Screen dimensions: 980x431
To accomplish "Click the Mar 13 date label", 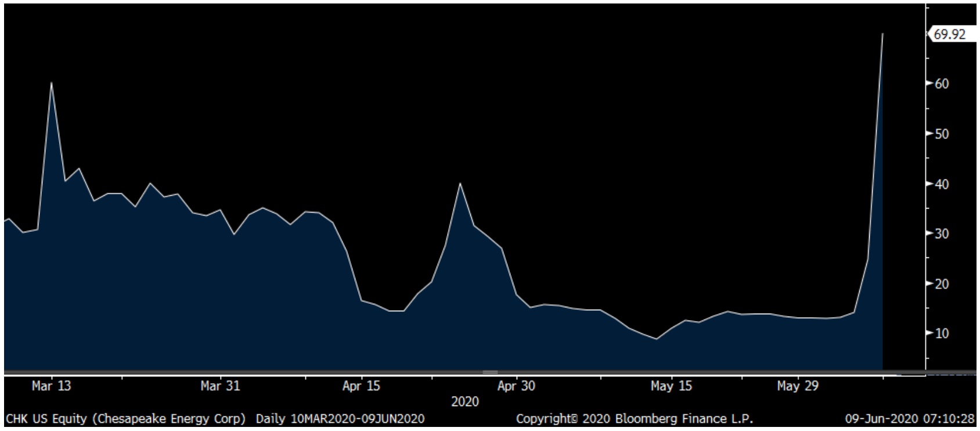I will point(52,386).
